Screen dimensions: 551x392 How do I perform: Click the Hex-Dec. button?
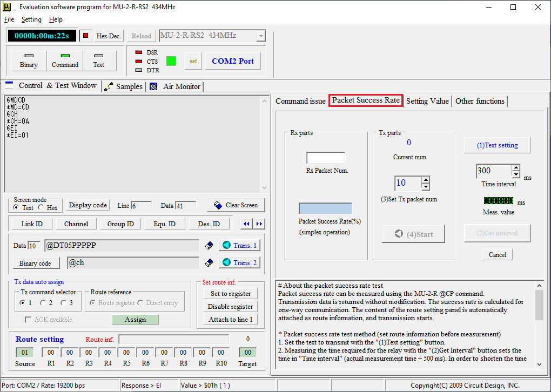[x=109, y=36]
